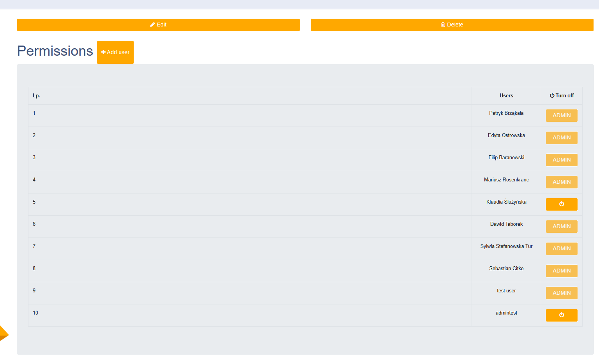Click ADMIN badge for Sylwia Stefanowska Tur
This screenshot has width=599, height=364.
pos(561,249)
